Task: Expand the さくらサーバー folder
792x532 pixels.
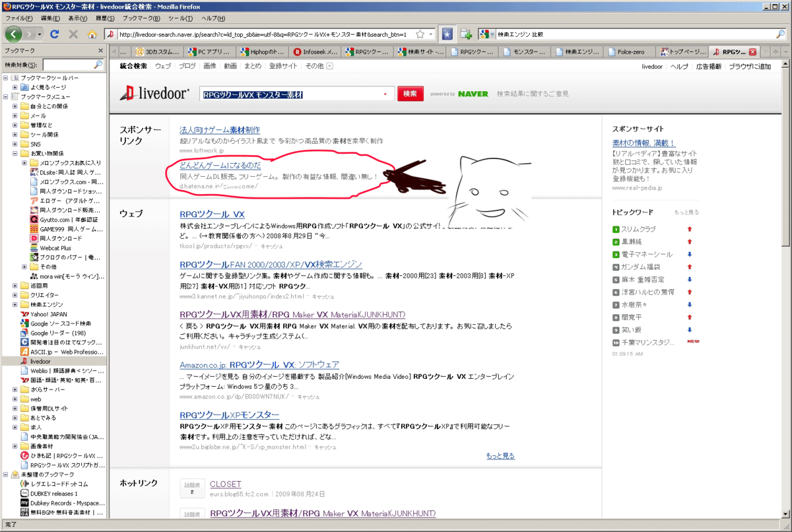Action: point(15,390)
